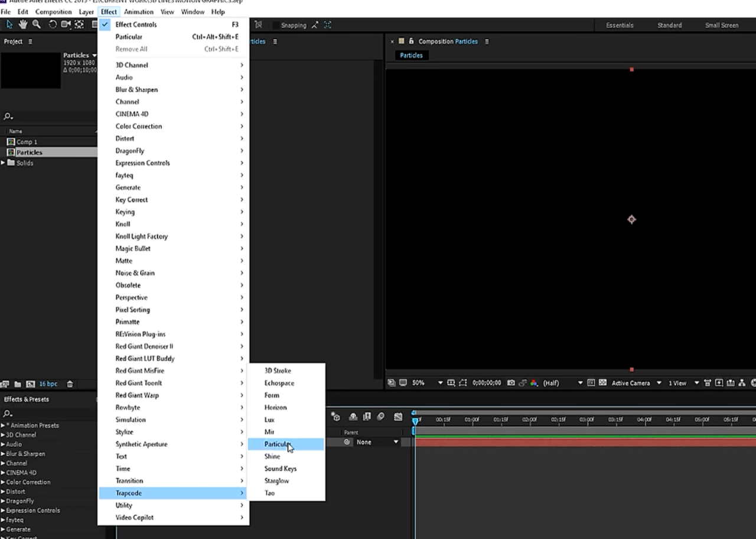This screenshot has width=756, height=539.
Task: Select the Zoom magnifier tool
Action: 37,25
